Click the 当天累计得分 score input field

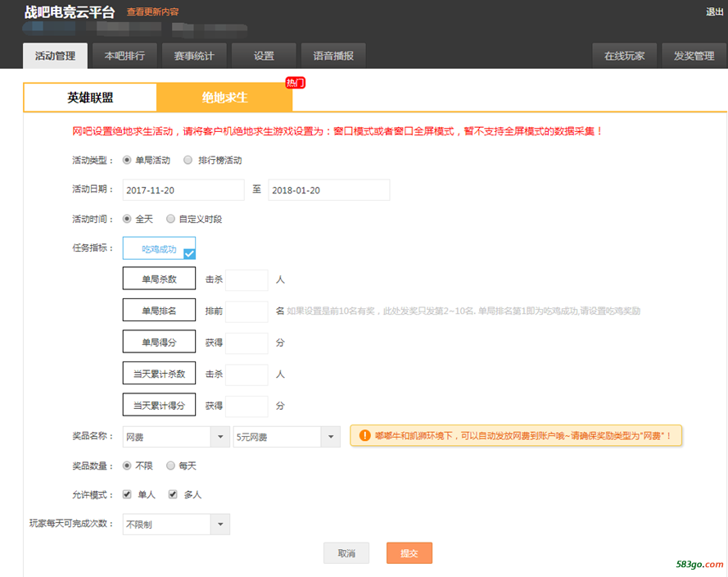[246, 406]
